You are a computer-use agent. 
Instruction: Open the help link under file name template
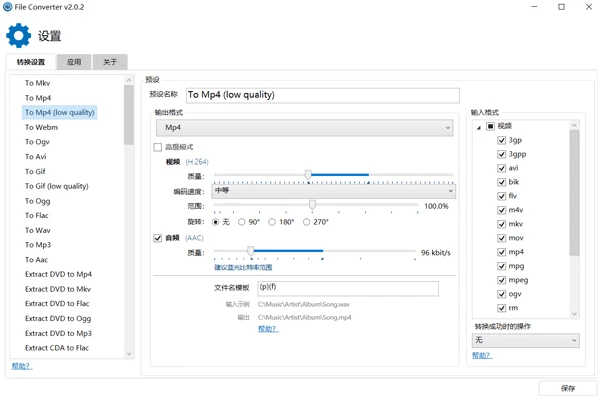point(268,329)
